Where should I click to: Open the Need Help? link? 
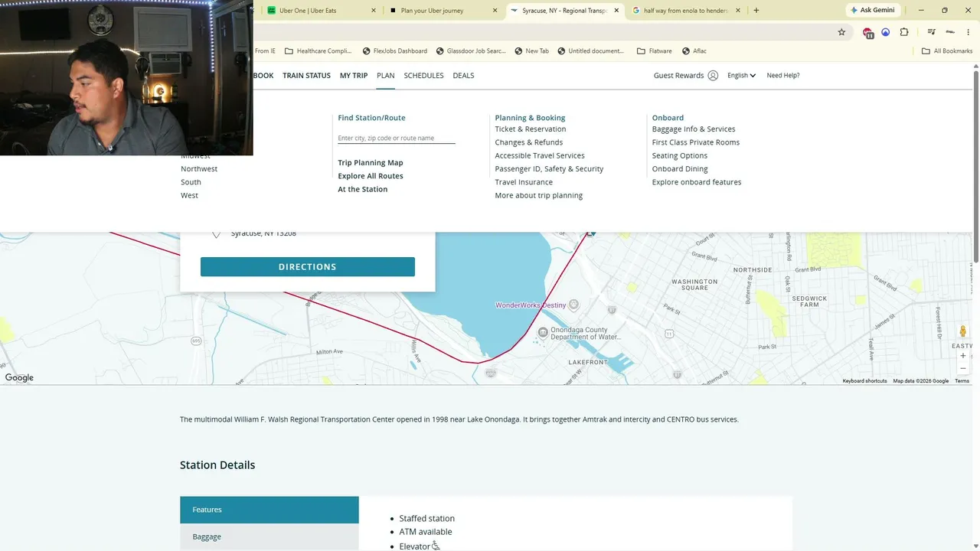click(782, 76)
